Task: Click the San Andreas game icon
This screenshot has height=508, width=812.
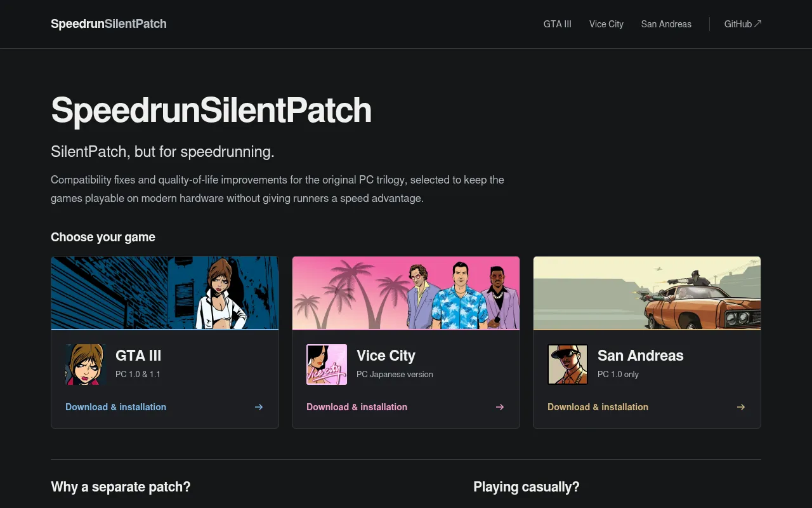Action: tap(568, 364)
